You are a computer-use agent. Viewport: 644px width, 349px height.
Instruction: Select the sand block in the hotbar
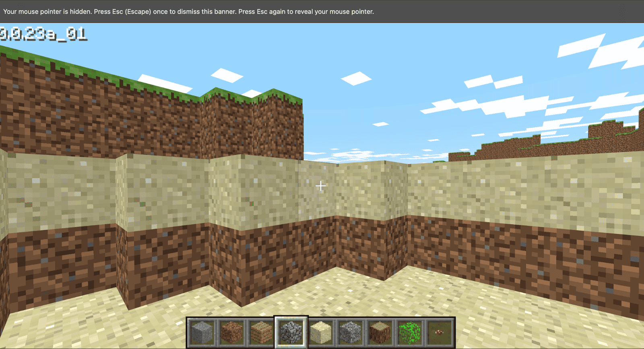321,333
